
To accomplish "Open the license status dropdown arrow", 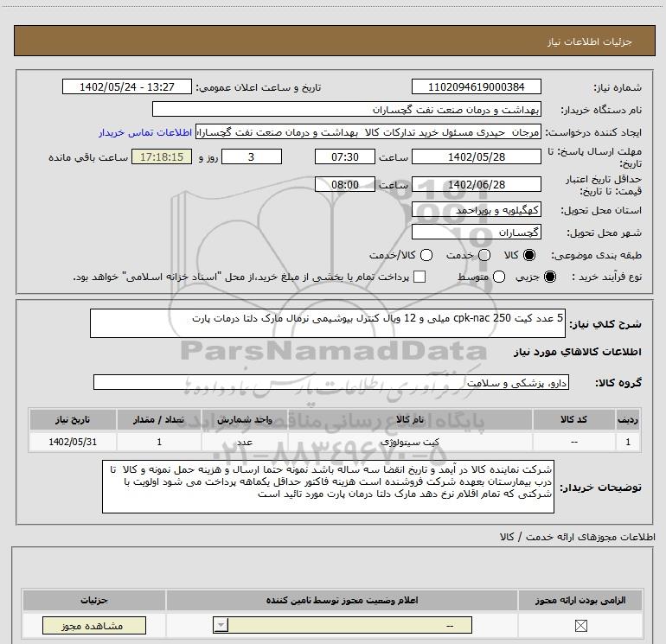I will pos(221,625).
